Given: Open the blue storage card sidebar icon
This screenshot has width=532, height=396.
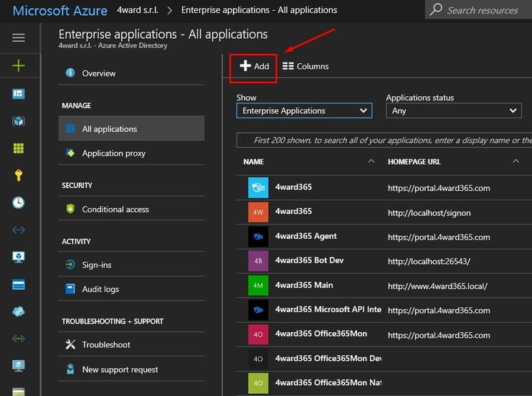Looking at the screenshot, I should point(19,284).
